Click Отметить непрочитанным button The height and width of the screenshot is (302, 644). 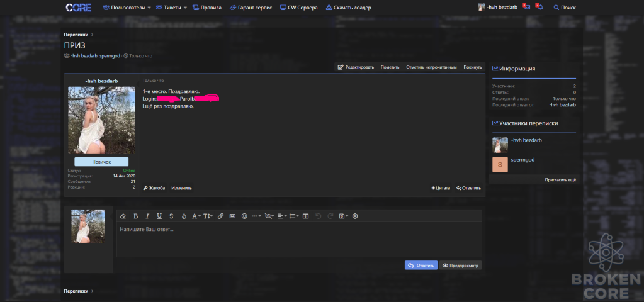pos(431,67)
